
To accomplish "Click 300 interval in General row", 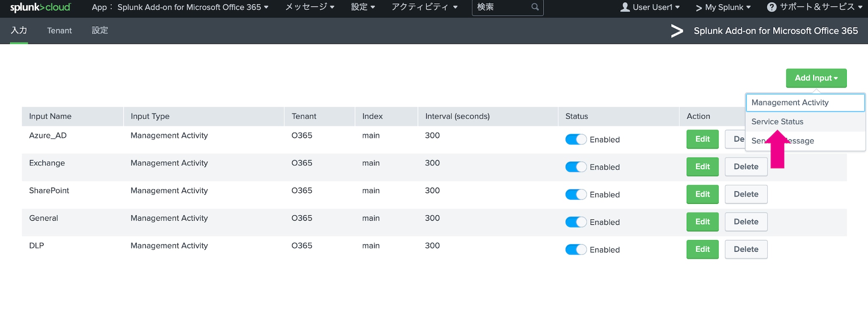I will click(x=432, y=218).
